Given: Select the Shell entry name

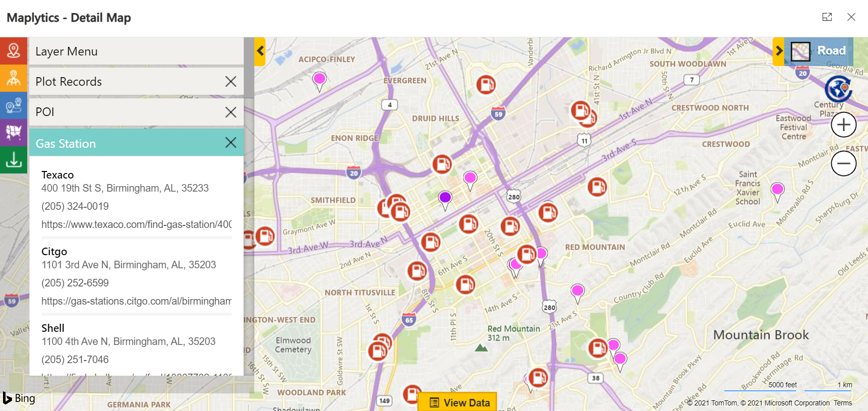Looking at the screenshot, I should [53, 328].
